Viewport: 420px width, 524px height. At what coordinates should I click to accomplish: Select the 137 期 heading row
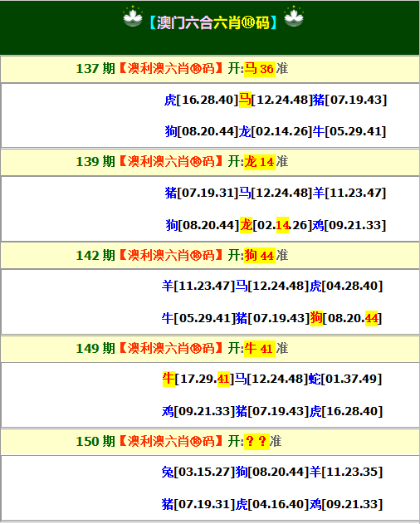(210, 69)
